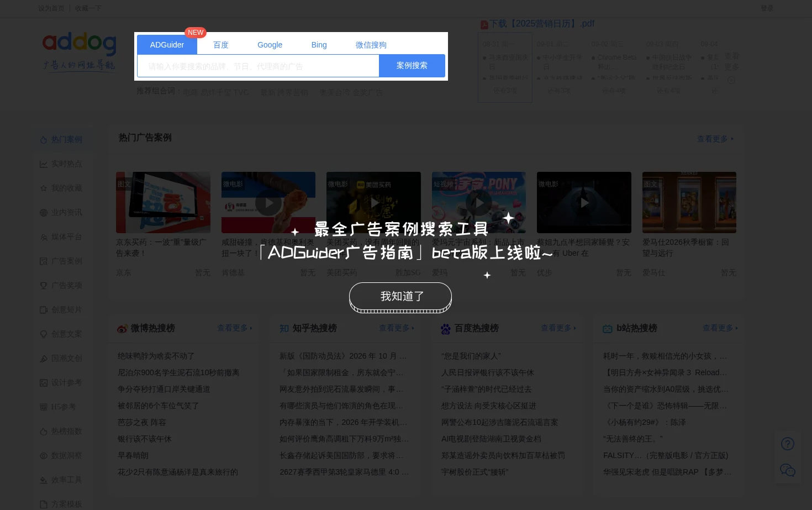The height and width of the screenshot is (510, 812).
Task: Open bilibili item FALSITY… 完整版电影
Action: pos(666,456)
